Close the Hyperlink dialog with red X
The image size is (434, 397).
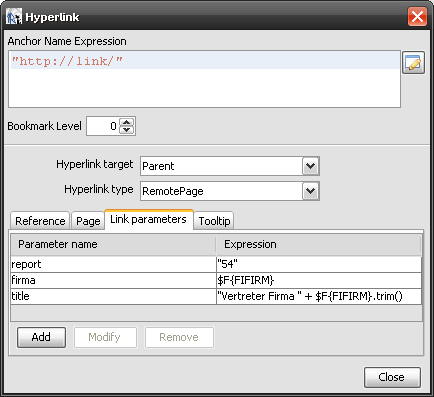pos(417,16)
